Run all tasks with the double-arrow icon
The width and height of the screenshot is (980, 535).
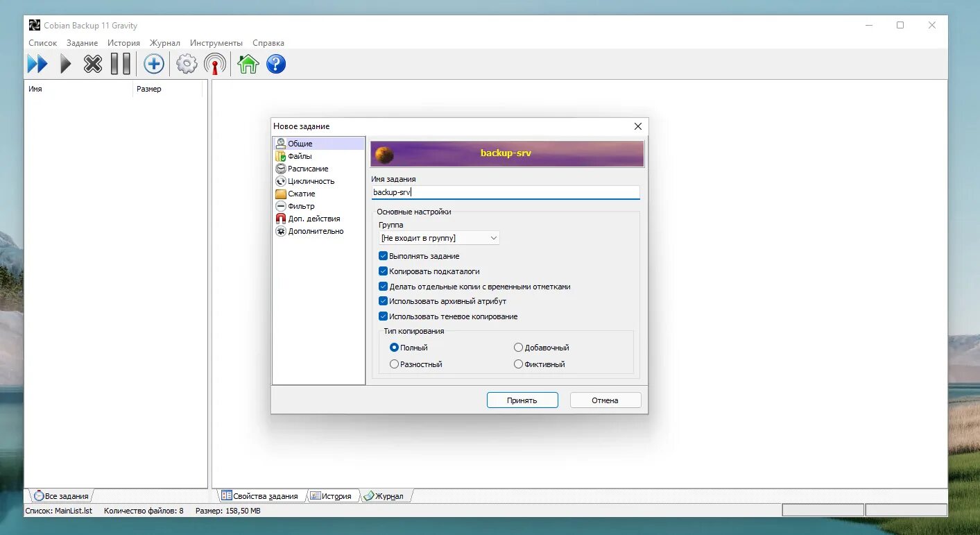coord(37,65)
